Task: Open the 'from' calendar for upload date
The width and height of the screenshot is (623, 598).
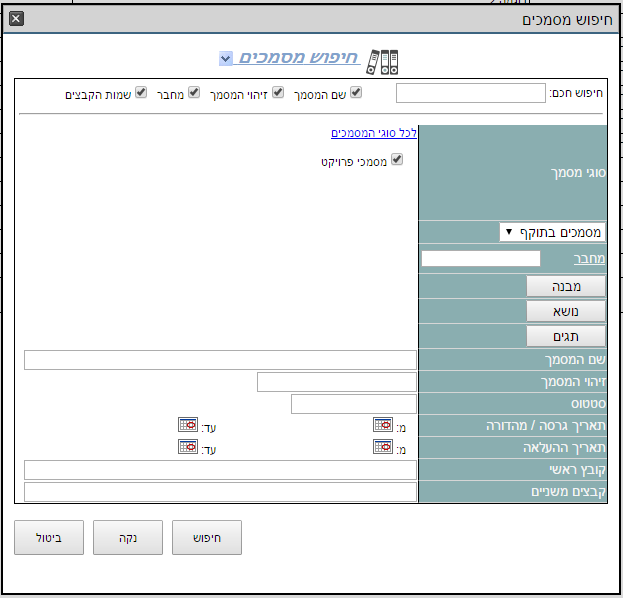Action: click(x=383, y=447)
